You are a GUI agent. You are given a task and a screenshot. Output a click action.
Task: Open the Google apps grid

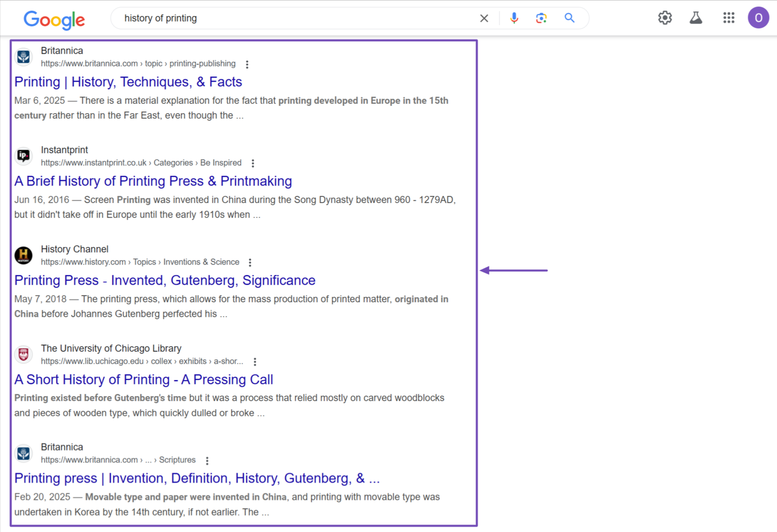click(729, 18)
